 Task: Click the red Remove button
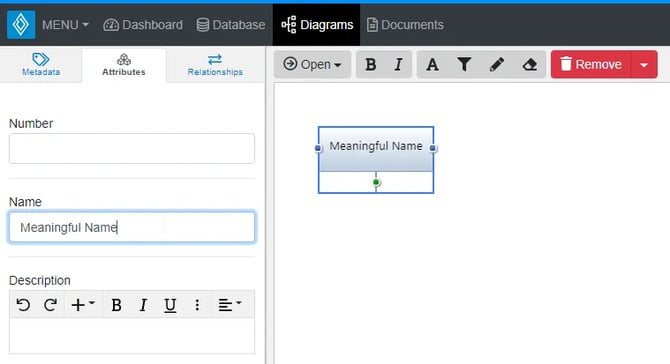coord(591,65)
